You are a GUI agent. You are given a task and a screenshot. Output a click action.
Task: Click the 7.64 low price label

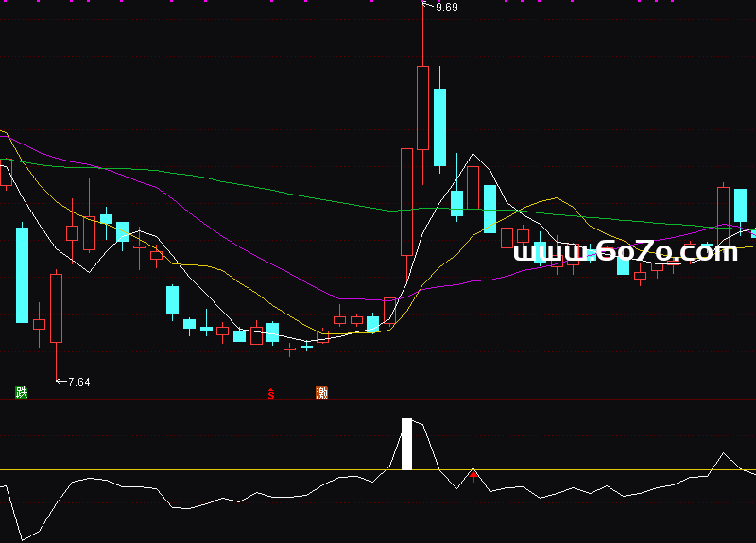(x=78, y=382)
